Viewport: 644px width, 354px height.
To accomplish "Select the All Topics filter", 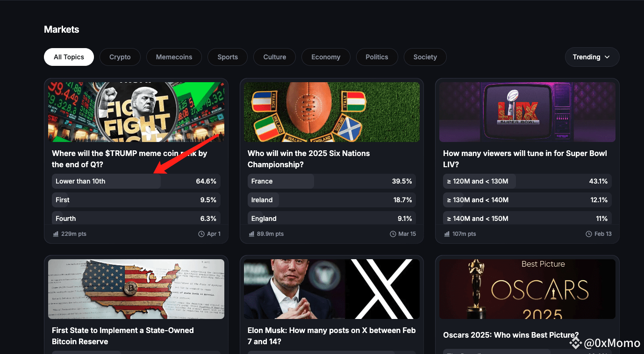I will [69, 57].
